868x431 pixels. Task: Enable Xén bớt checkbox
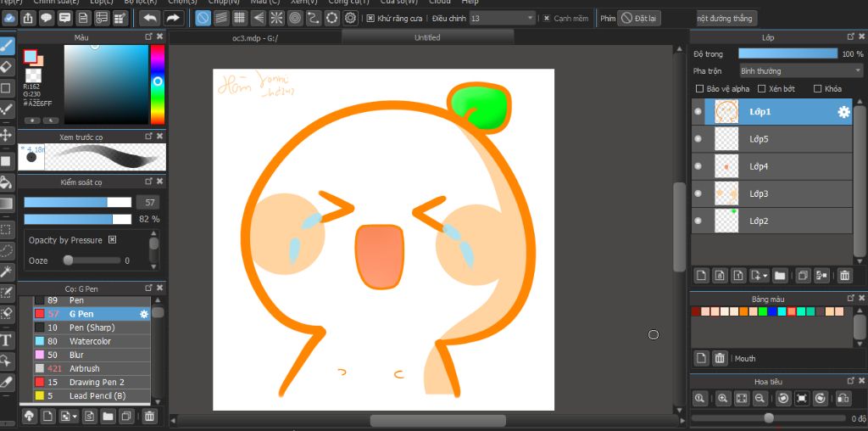click(x=761, y=88)
